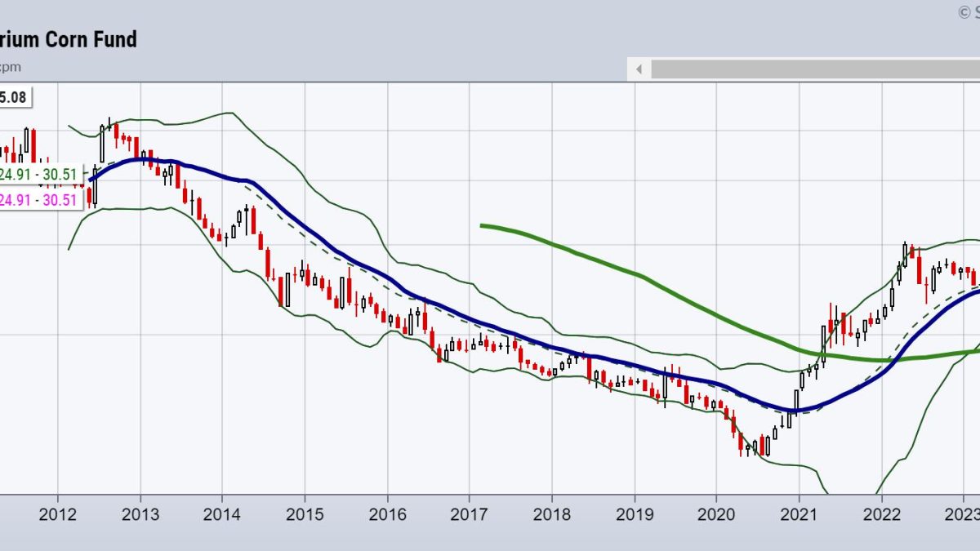Image resolution: width=980 pixels, height=551 pixels.
Task: Select the 2021 time axis marker
Action: coord(798,514)
